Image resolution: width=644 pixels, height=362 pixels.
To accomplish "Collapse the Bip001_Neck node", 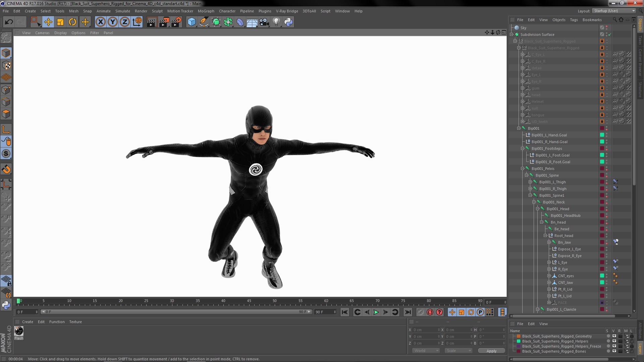I will pyautogui.click(x=534, y=202).
